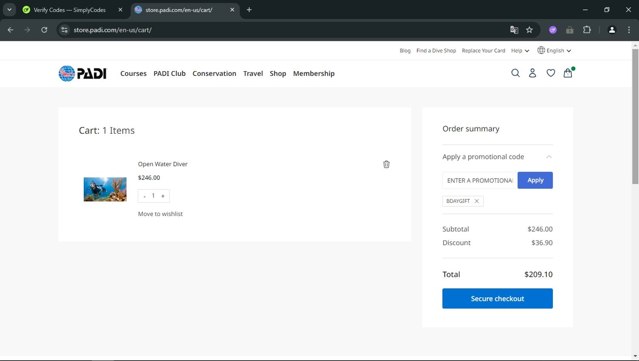The height and width of the screenshot is (361, 639).
Task: Click the purple extension icon
Action: [x=553, y=30]
